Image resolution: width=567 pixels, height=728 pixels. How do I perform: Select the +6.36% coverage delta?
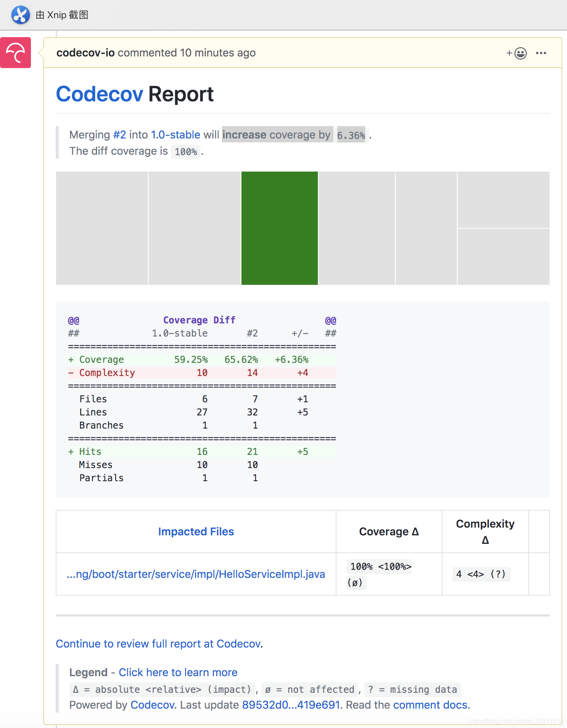pos(292,360)
